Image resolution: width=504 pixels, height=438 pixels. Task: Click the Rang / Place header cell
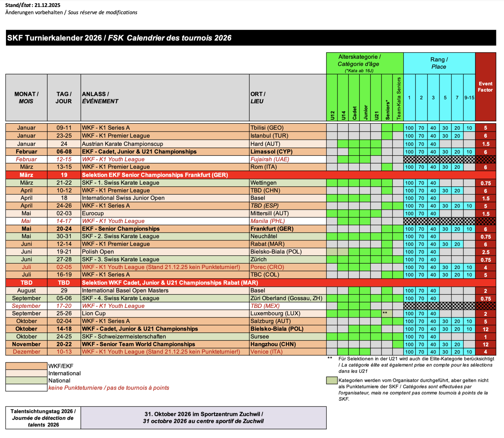439,63
